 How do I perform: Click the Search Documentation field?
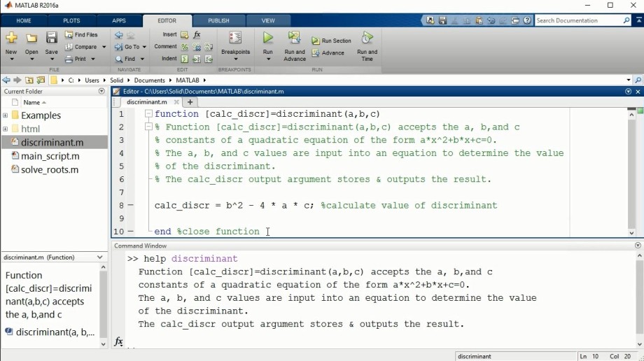click(x=577, y=20)
